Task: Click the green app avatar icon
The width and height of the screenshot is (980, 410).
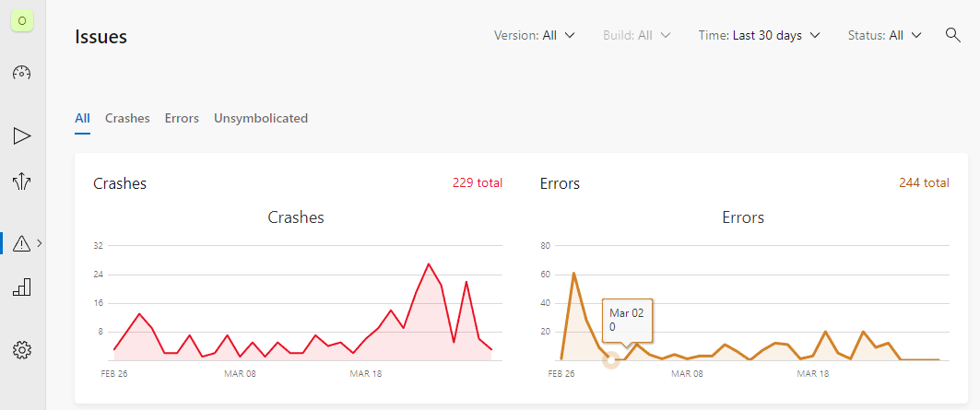Action: pos(22,20)
